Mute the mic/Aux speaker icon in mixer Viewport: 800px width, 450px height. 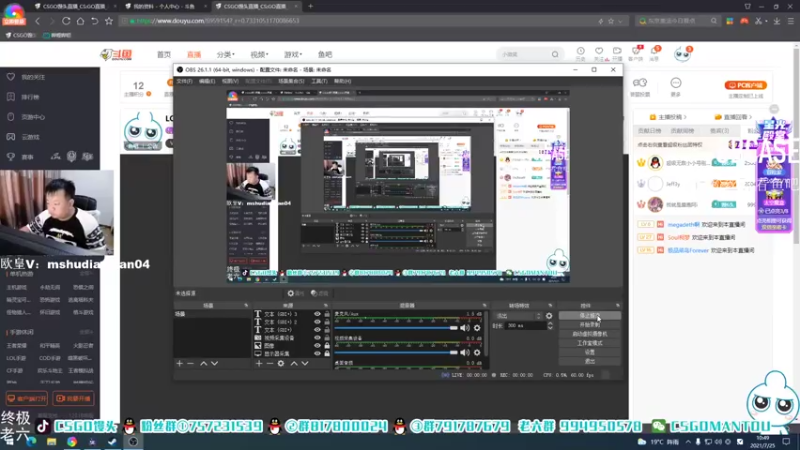(465, 328)
